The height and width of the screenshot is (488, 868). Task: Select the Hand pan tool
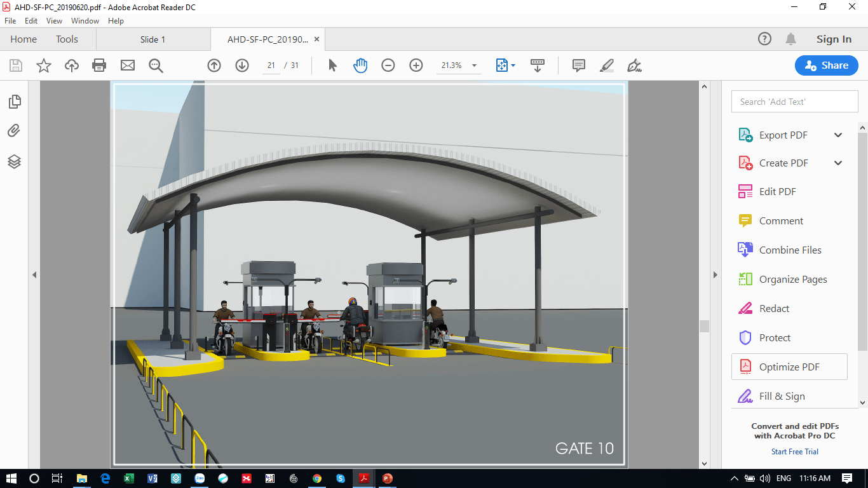360,65
